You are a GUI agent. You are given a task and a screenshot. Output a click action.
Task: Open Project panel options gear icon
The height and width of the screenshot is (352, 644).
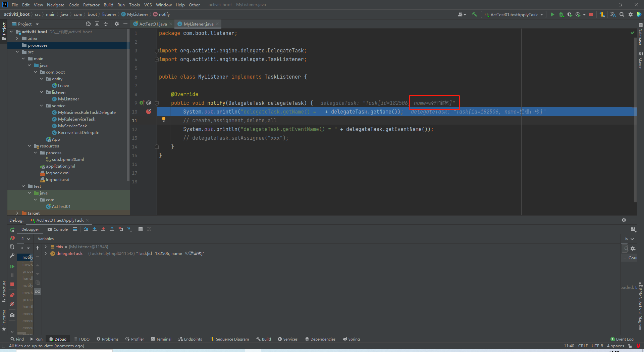point(116,24)
